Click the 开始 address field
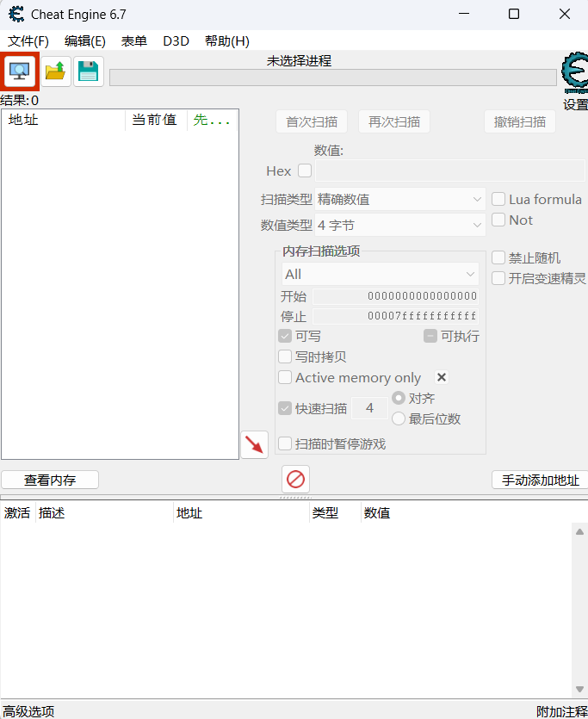Viewport: 588px width, 719px height. coord(395,296)
